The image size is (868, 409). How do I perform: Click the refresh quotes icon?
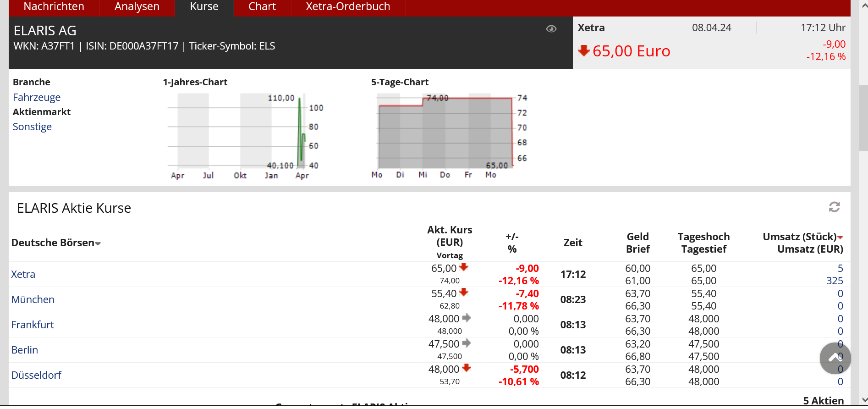pyautogui.click(x=834, y=207)
